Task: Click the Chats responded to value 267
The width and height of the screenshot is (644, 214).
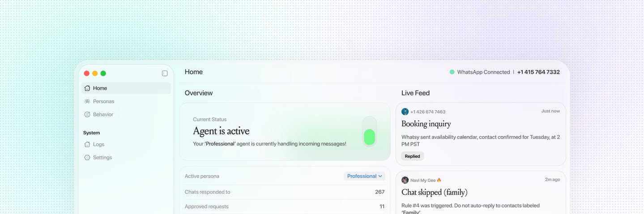Action: tap(380, 192)
